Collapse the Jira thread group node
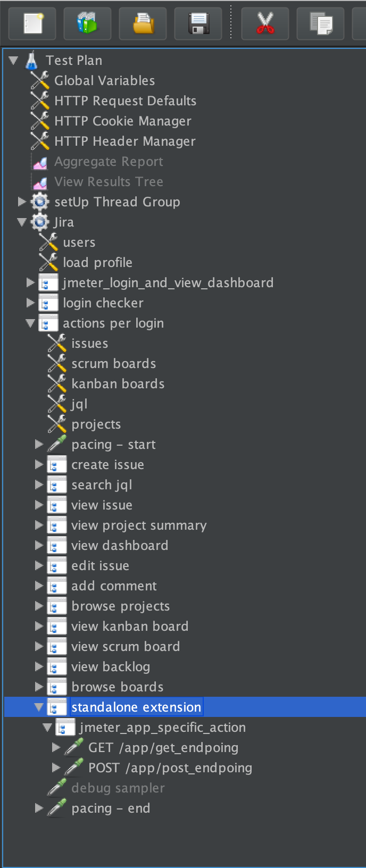 tap(22, 222)
